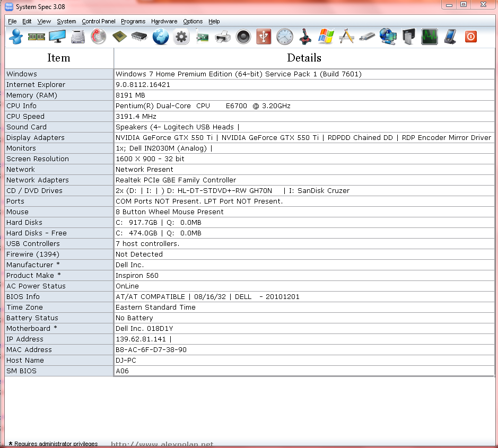The height and width of the screenshot is (448, 498).
Task: Click the black IC chip icon
Action: tap(139, 37)
